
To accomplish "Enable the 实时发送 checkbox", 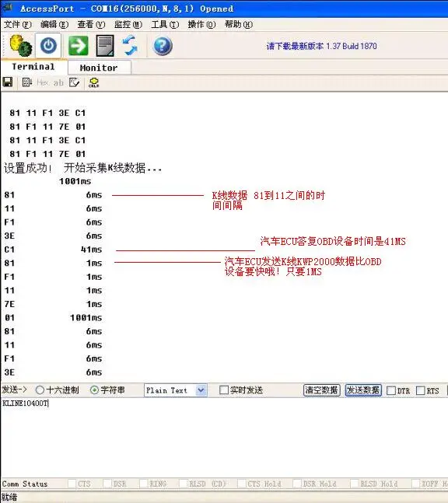I will pos(224,390).
